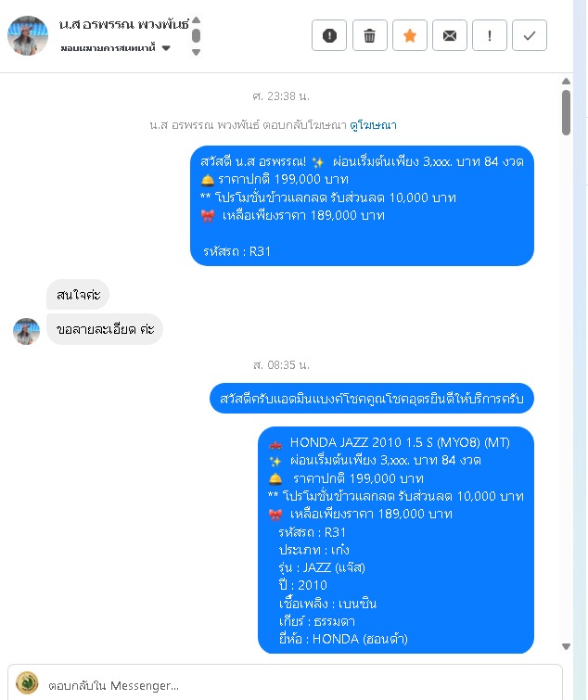The width and height of the screenshot is (588, 700).
Task: Click the up arrow beside customer name
Action: (x=196, y=20)
